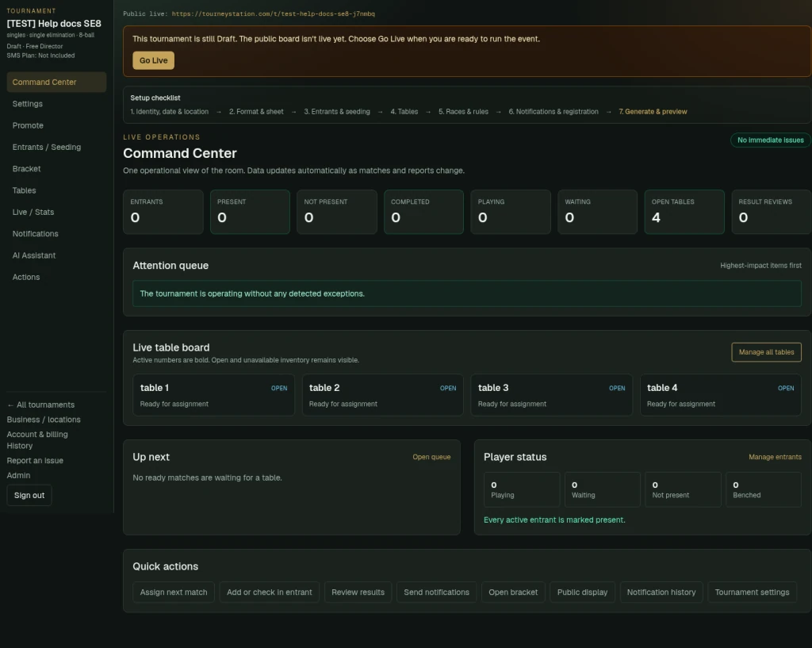This screenshot has width=812, height=648.
Task: Select the Entrants stat card
Action: [163, 212]
